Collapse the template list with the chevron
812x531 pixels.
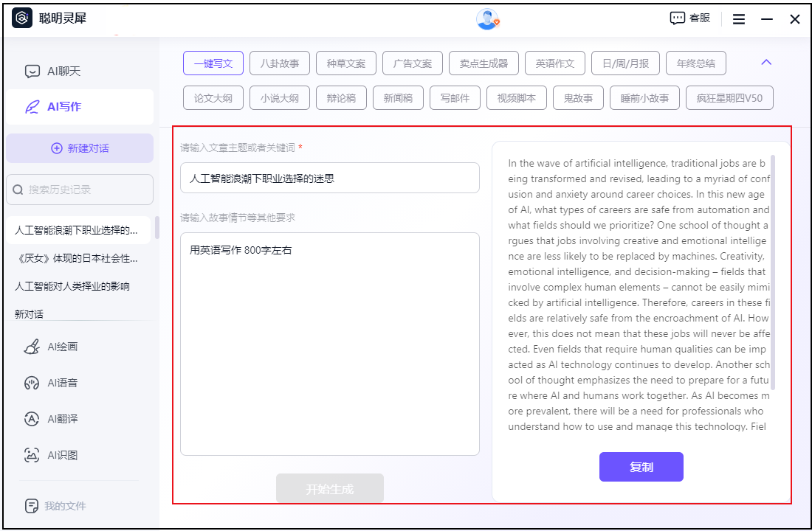tap(766, 63)
